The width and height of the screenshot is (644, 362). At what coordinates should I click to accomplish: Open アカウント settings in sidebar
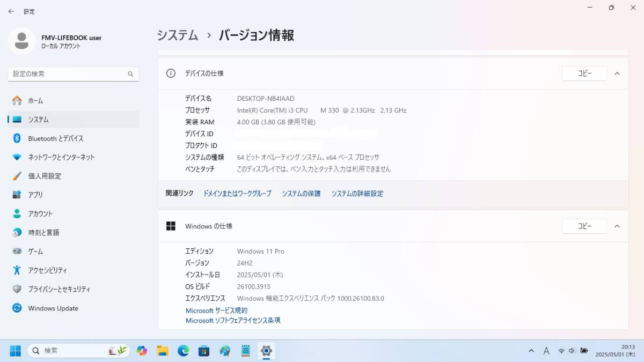[x=74, y=213]
